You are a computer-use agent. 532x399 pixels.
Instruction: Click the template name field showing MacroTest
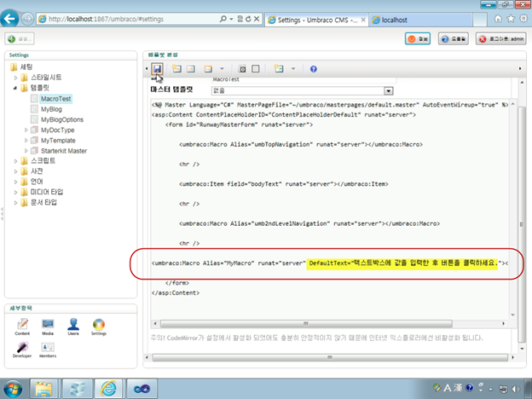304,80
